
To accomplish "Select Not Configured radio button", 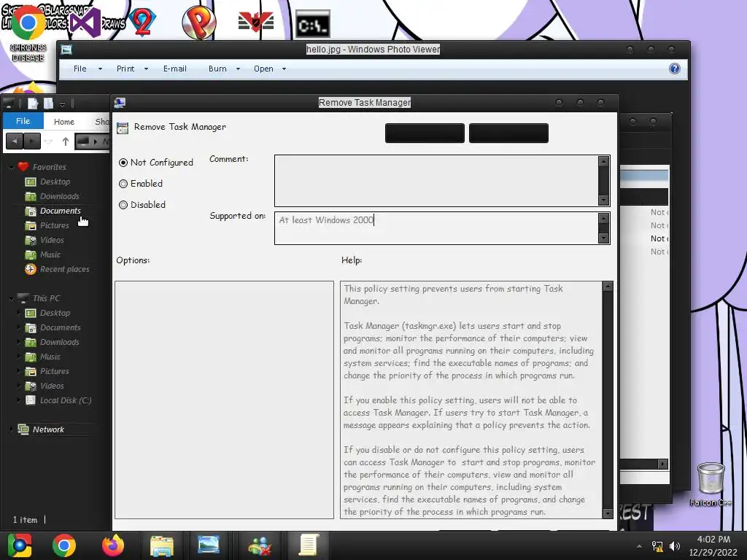I will (123, 163).
